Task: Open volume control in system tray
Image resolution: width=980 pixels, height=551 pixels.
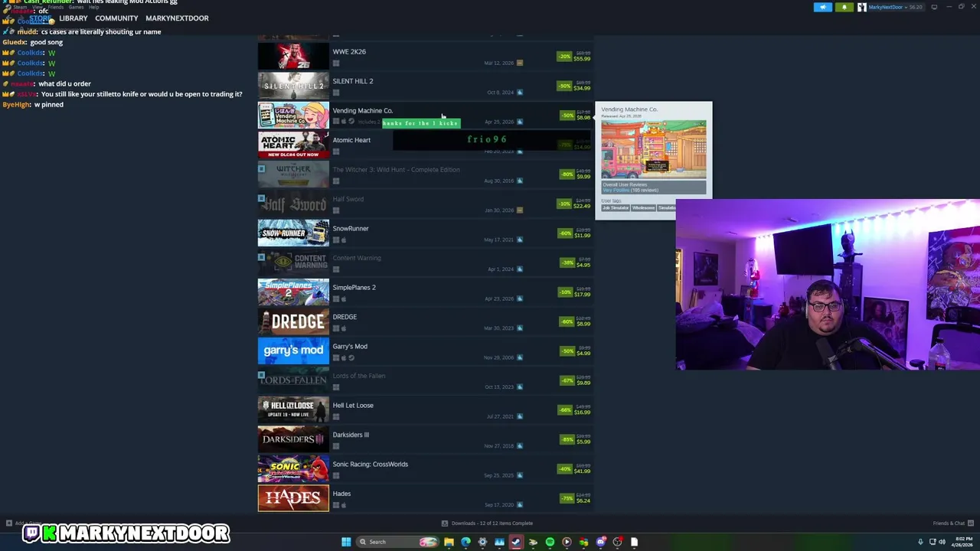Action: click(x=942, y=542)
